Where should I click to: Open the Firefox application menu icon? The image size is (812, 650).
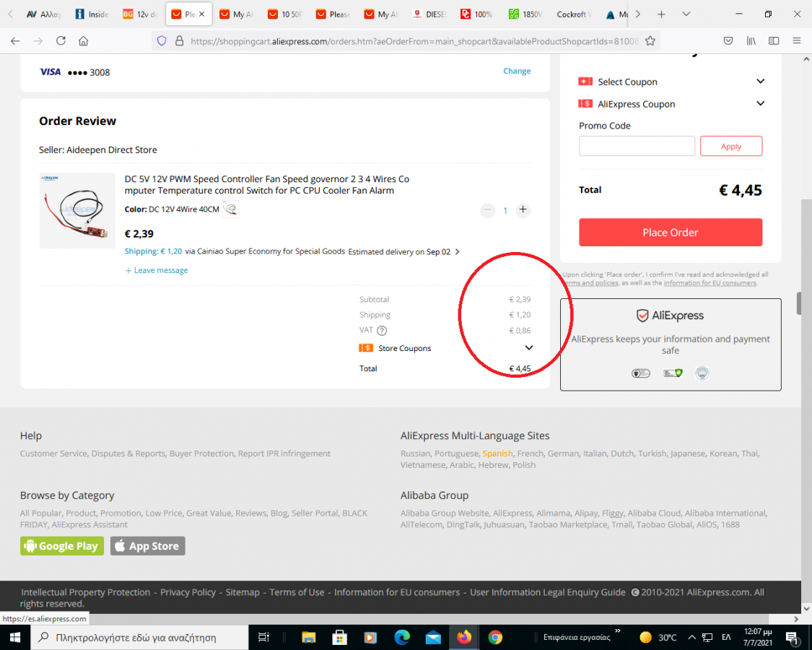[x=797, y=41]
